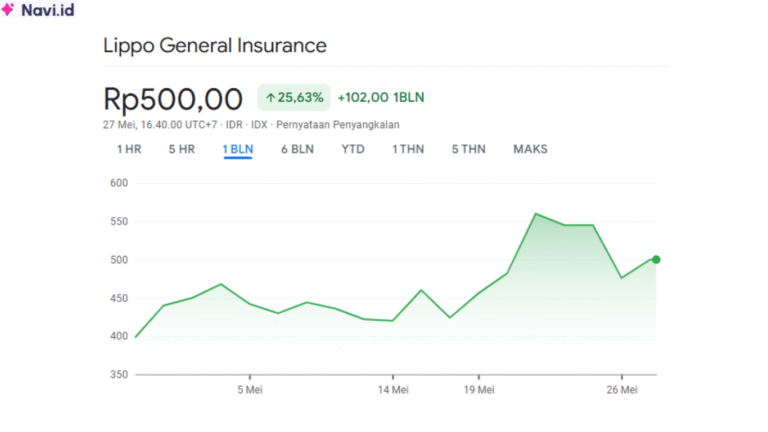Click the 550 y-axis label
Image resolution: width=768 pixels, height=432 pixels.
pyautogui.click(x=119, y=221)
